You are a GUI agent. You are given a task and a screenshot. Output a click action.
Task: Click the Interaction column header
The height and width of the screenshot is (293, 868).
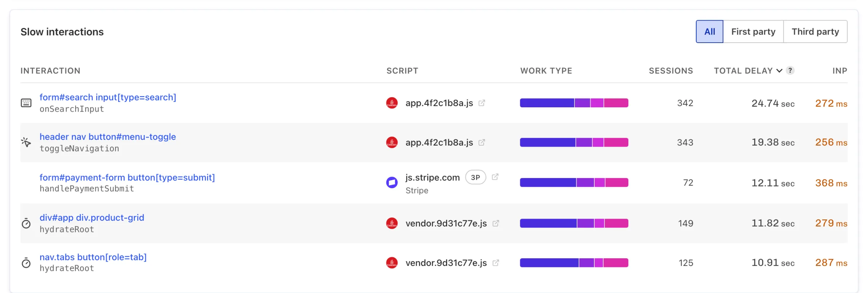click(51, 71)
